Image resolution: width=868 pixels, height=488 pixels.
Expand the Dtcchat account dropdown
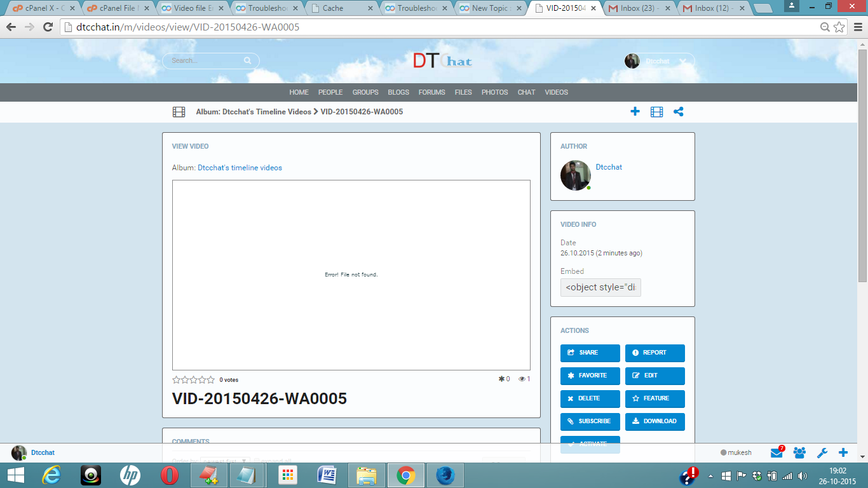pyautogui.click(x=682, y=62)
